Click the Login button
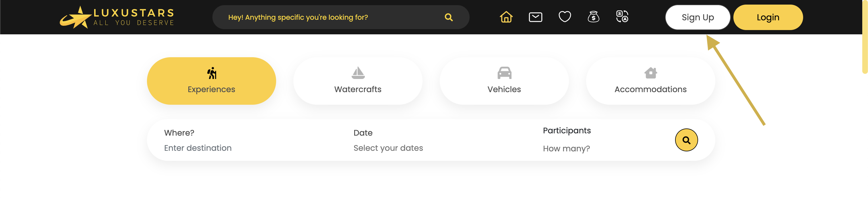The height and width of the screenshot is (198, 868). (768, 17)
